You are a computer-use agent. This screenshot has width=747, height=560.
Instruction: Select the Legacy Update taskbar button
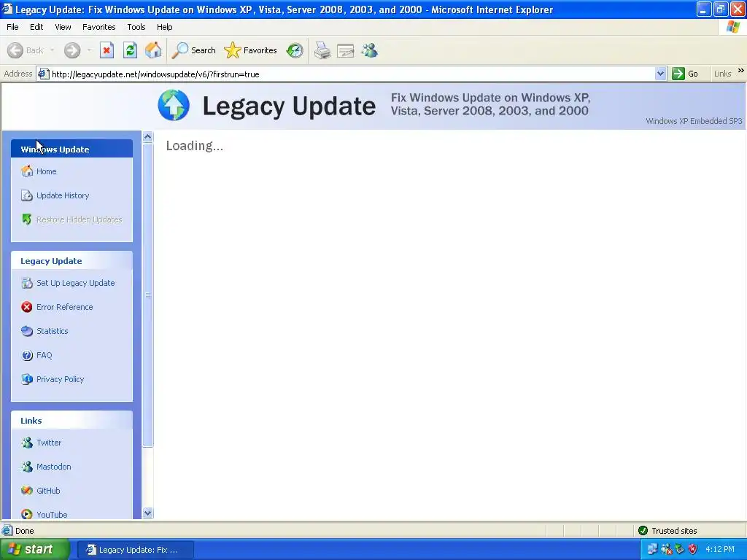(135, 550)
